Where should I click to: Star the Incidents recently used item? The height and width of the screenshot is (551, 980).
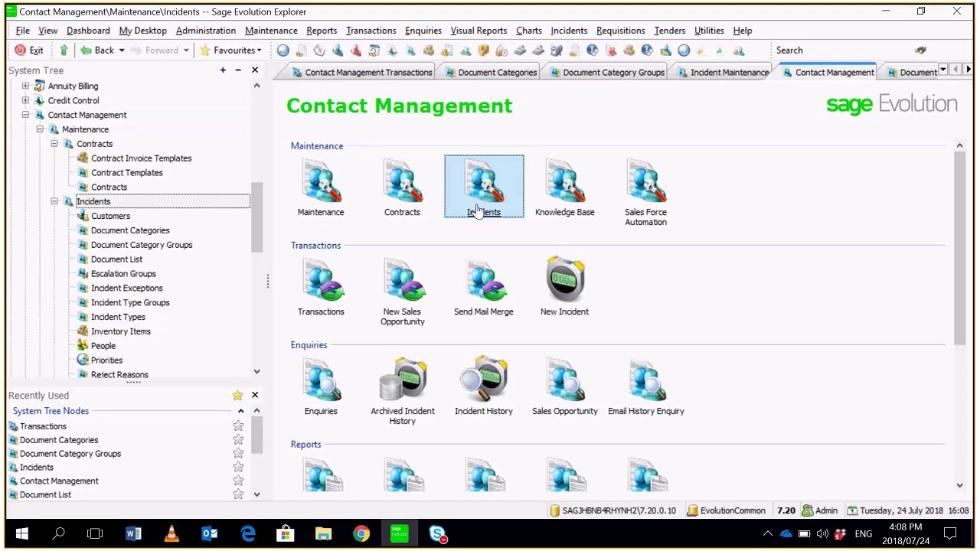238,468
